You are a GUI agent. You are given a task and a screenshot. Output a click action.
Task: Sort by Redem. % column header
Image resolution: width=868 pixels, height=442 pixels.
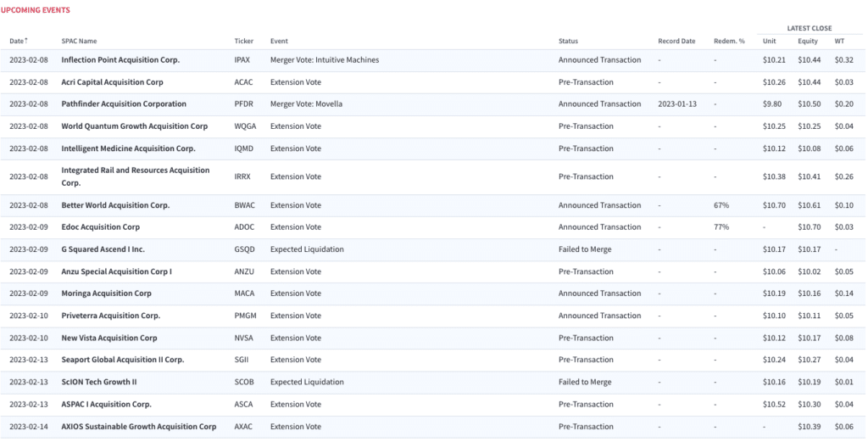tap(729, 41)
